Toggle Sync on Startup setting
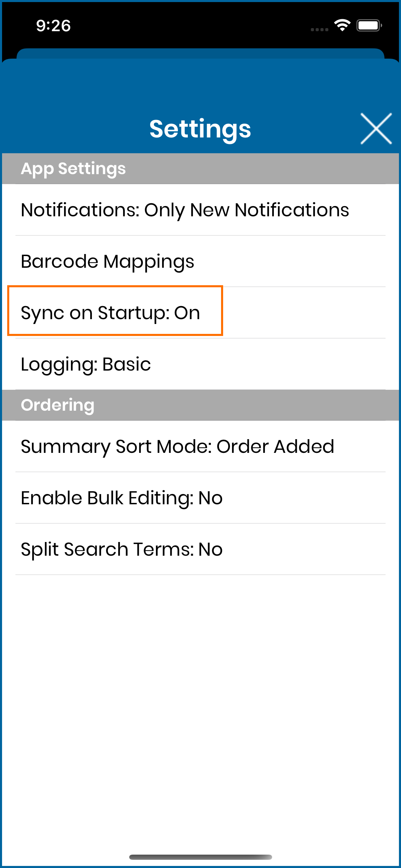401x868 pixels. (x=200, y=313)
